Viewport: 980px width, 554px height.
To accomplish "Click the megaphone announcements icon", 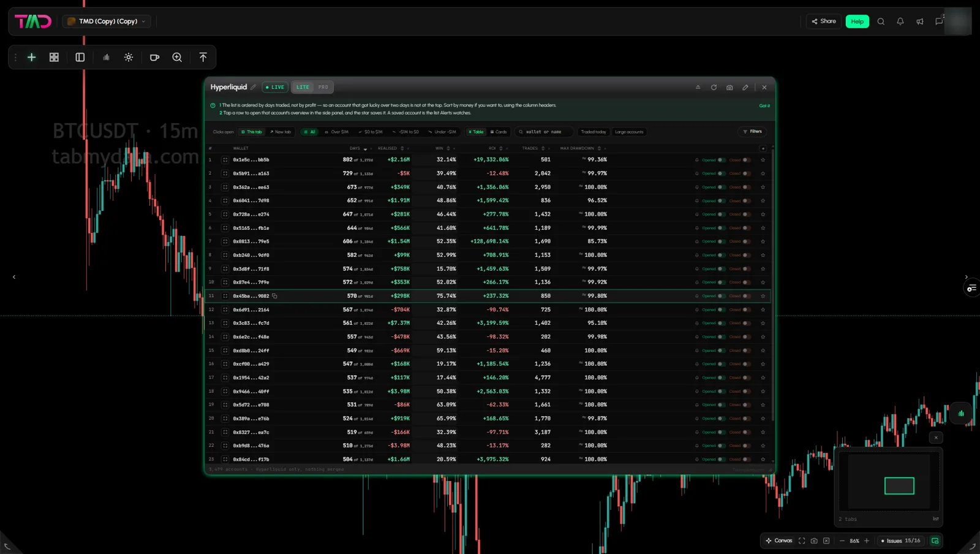I will click(x=920, y=21).
